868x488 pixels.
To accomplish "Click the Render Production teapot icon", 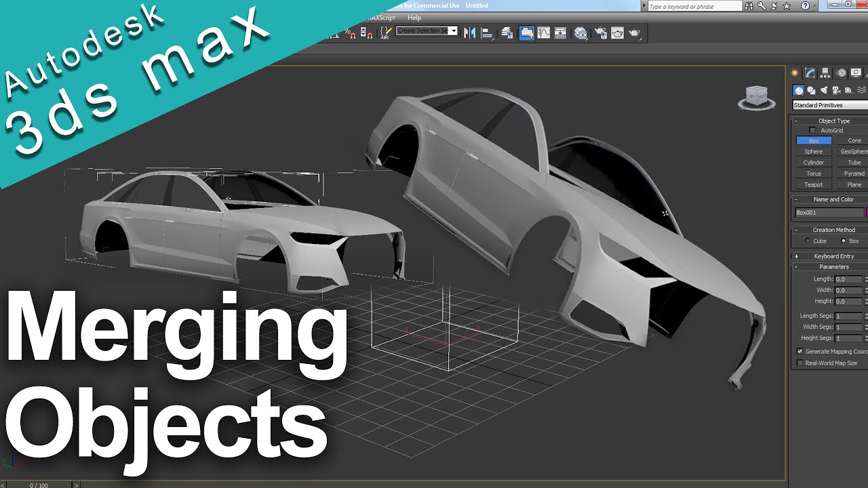I will (x=635, y=33).
